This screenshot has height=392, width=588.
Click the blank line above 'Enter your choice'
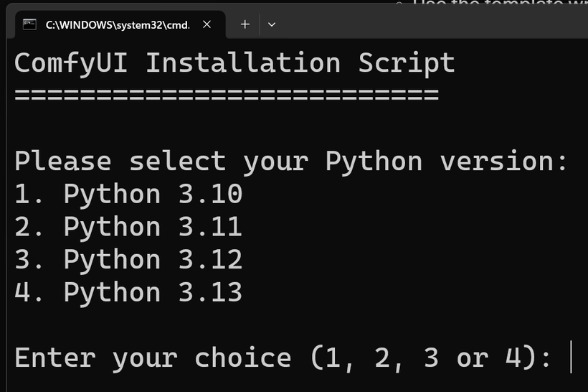tap(287, 325)
